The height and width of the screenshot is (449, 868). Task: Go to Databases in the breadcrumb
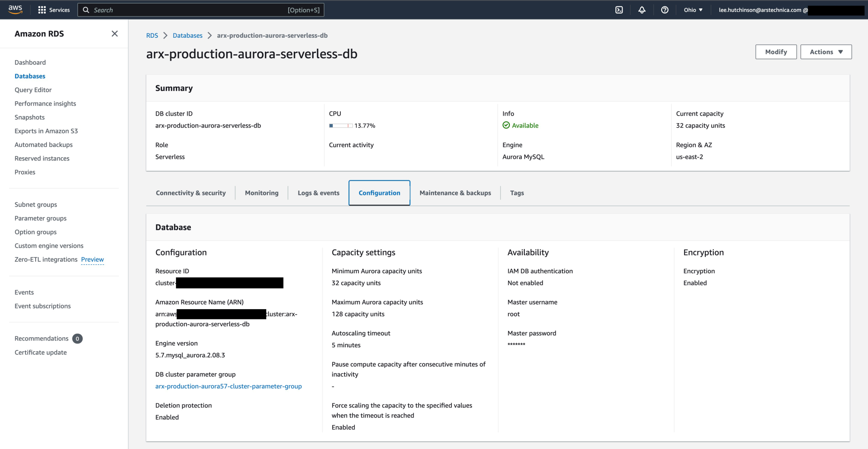tap(187, 36)
